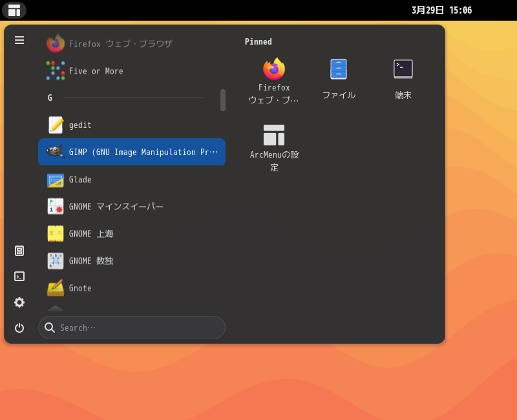Open the clock 3月29日 15:06 in panel
Image resolution: width=517 pixels, height=420 pixels.
441,10
